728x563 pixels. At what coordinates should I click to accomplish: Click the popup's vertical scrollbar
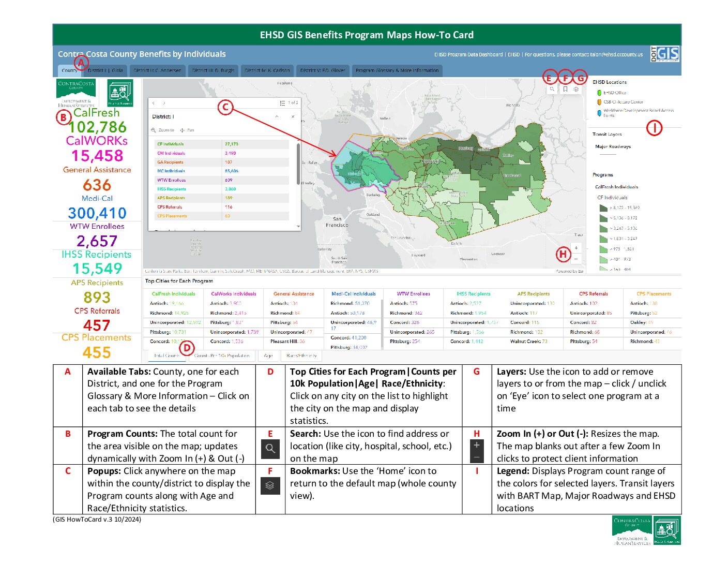298,163
